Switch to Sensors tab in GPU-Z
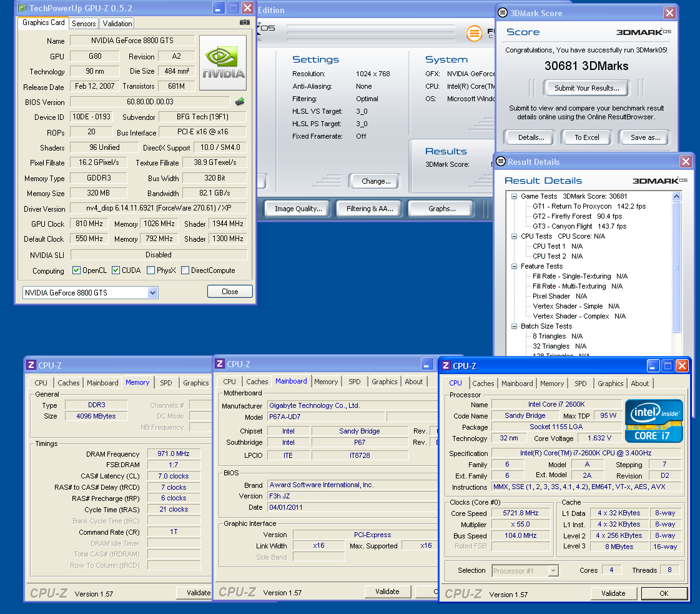This screenshot has height=614, width=700. (84, 23)
